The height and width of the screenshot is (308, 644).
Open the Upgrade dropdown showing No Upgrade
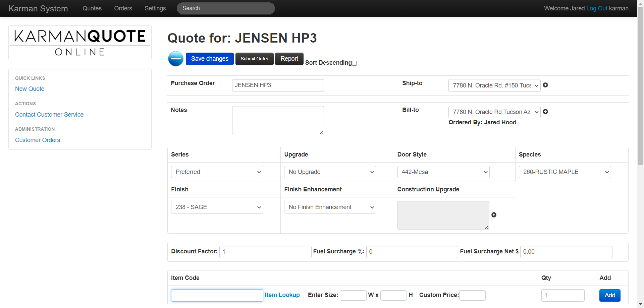tap(330, 172)
